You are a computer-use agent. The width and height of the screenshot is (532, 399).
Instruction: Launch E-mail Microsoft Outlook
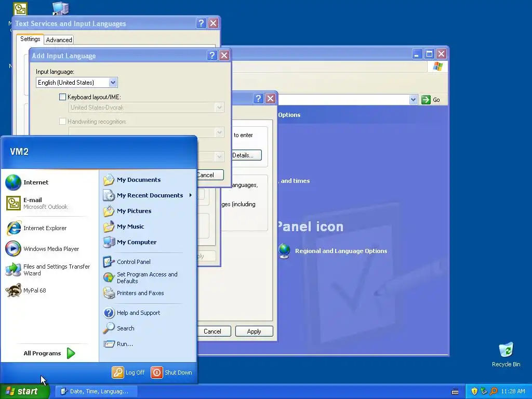pyautogui.click(x=37, y=203)
